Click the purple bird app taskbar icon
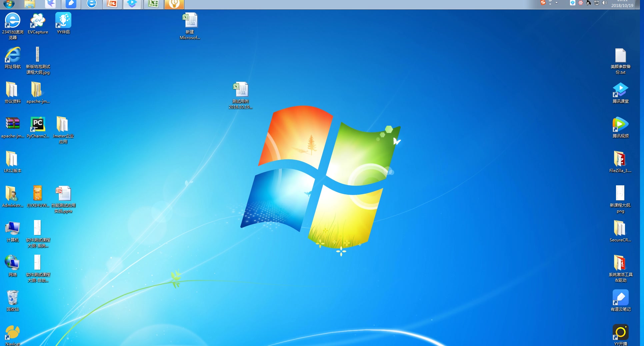 [x=50, y=4]
